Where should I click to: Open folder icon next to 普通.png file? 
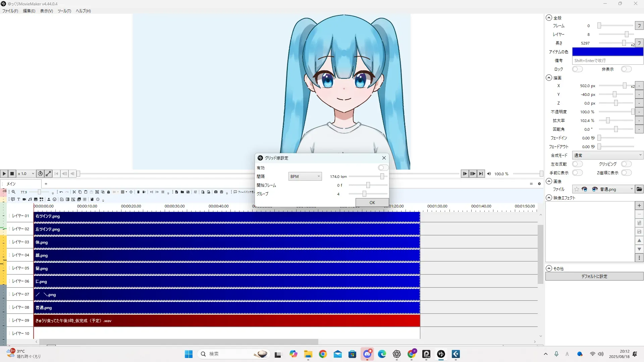click(x=639, y=189)
